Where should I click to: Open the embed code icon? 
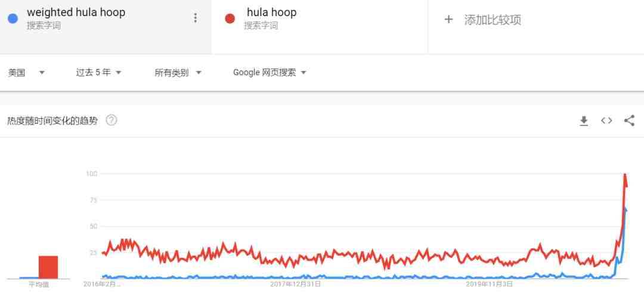click(x=606, y=121)
